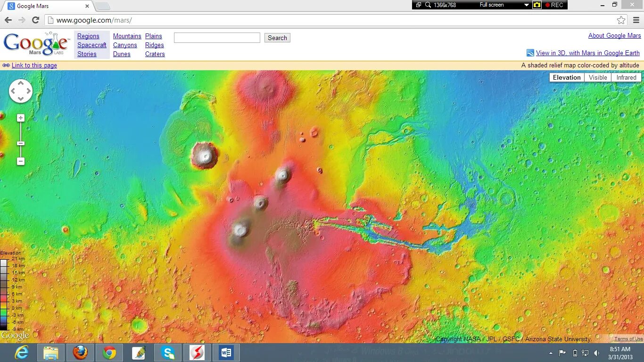Open View in 3D with Google Earth link
Image resolution: width=644 pixels, height=362 pixels.
588,53
